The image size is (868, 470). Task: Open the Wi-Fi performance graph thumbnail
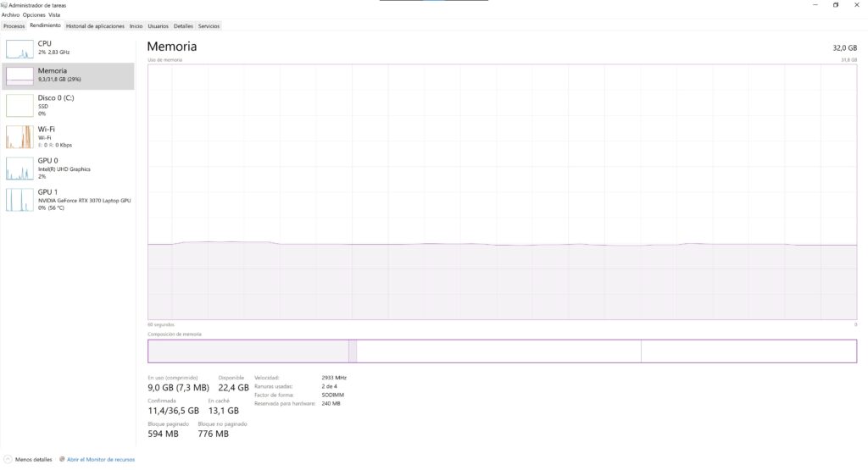(x=19, y=137)
